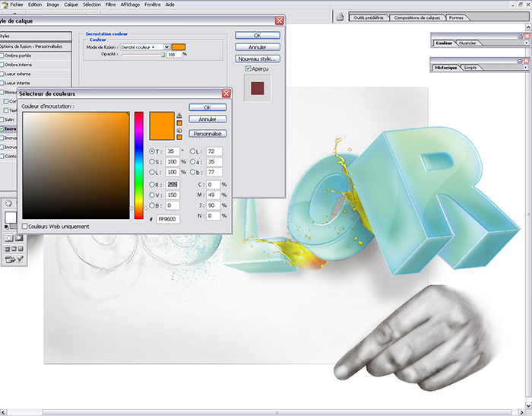Click the Nouveau style button
Viewport: 532px width, 416px height.
258,59
